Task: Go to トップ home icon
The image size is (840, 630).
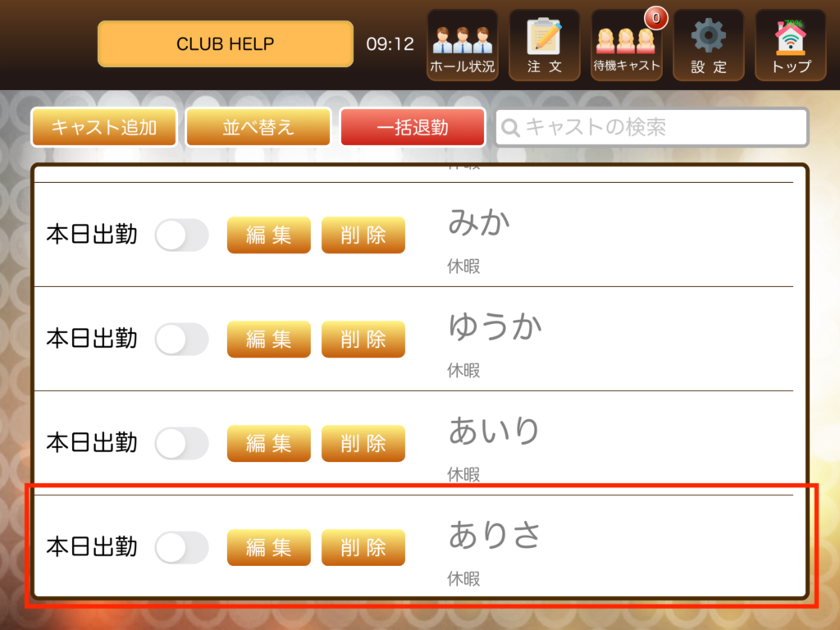Action: pos(791,45)
